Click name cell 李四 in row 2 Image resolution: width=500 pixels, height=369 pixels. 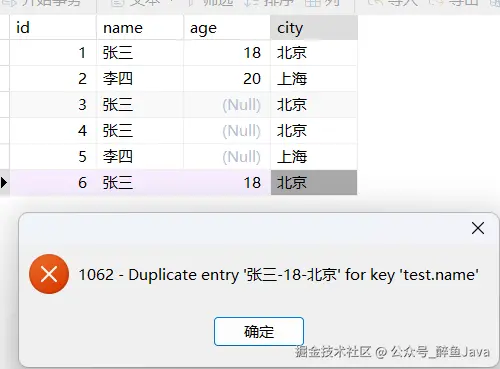click(140, 79)
